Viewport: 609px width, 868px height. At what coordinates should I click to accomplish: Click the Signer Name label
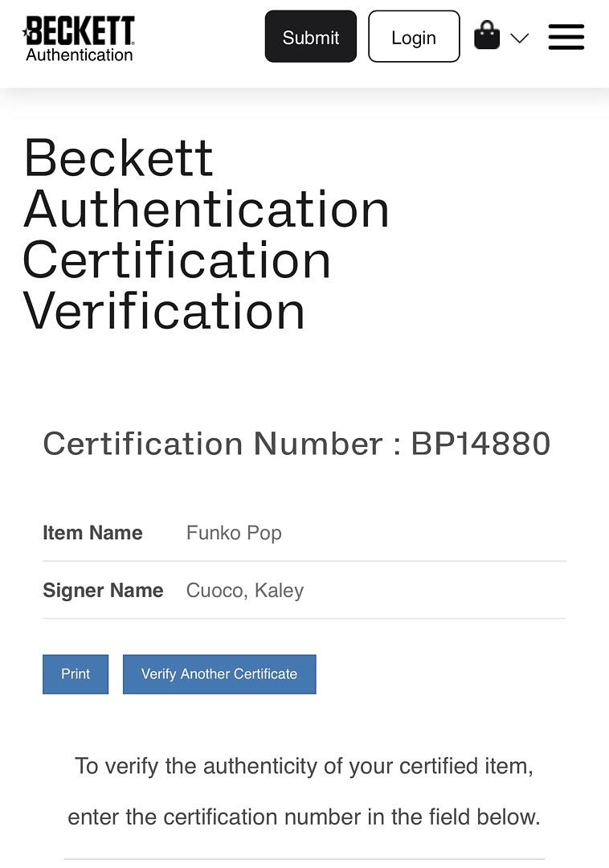click(x=103, y=591)
